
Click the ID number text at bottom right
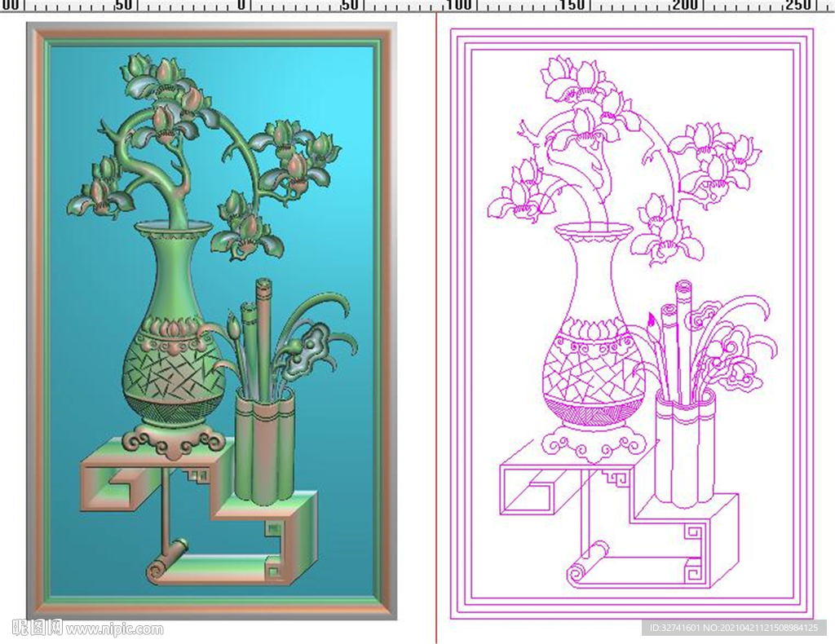(x=733, y=628)
